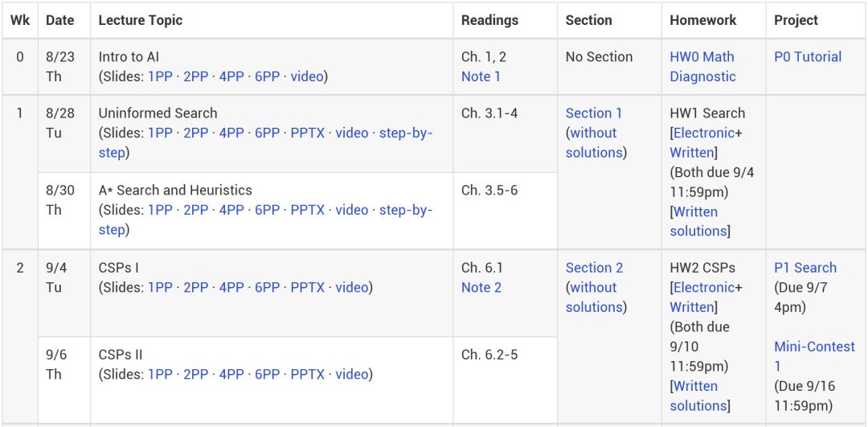This screenshot has height=427, width=868.
Task: Download the PPTX for Uninformed Search
Action: click(x=307, y=133)
